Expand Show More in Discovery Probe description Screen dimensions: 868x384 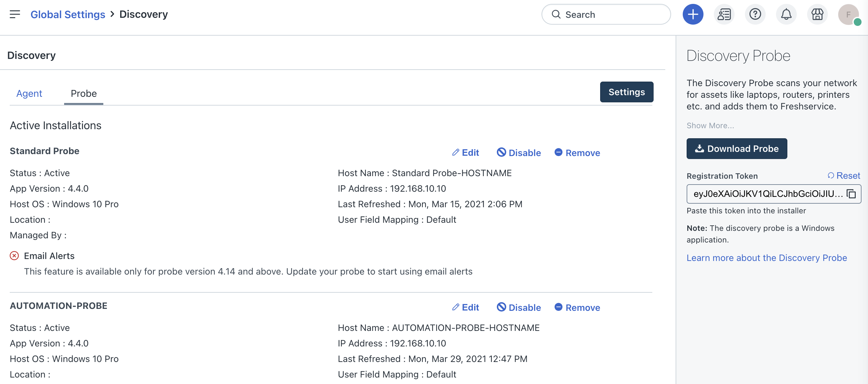[x=710, y=125]
